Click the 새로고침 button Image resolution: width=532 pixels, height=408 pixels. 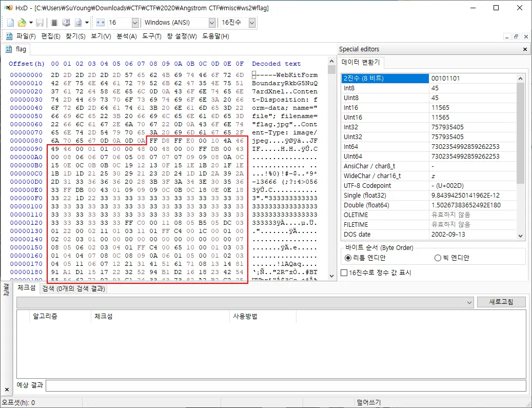tap(501, 302)
